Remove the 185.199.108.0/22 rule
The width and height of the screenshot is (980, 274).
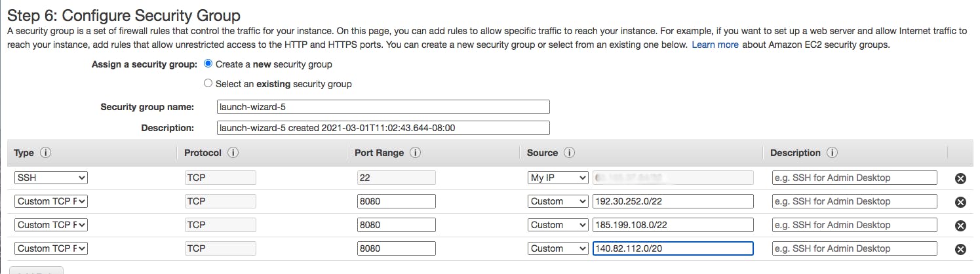[x=960, y=225]
